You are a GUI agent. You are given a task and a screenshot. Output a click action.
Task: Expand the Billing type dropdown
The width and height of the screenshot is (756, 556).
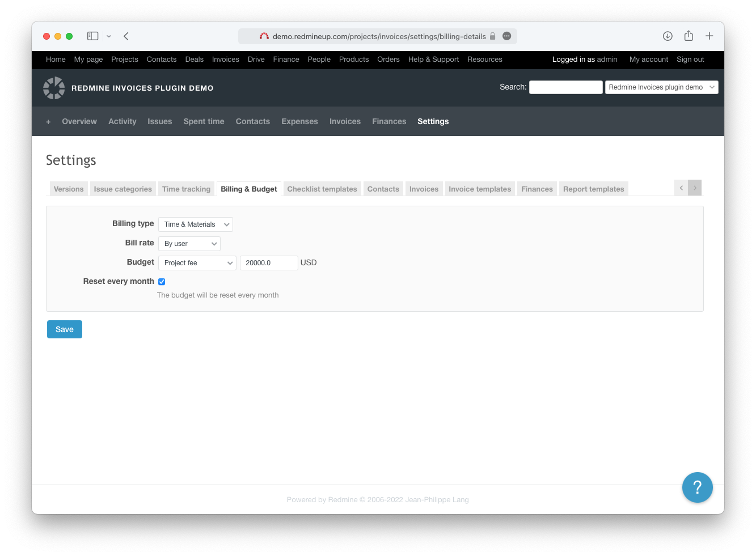[x=196, y=224]
